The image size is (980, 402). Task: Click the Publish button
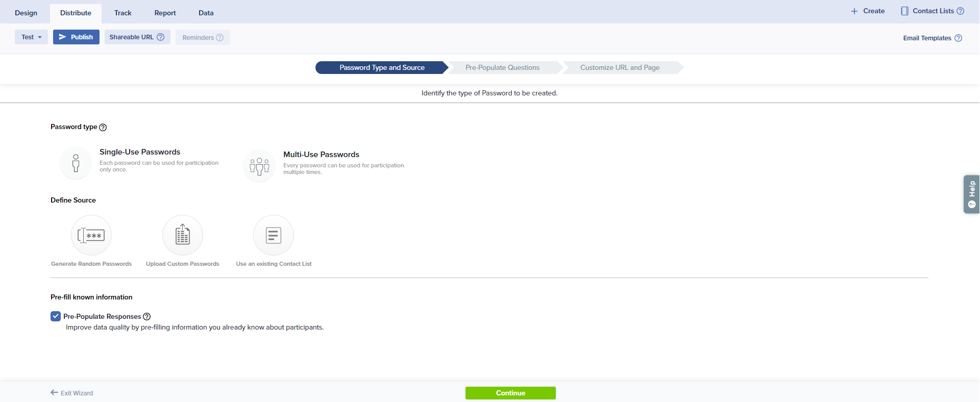[76, 37]
